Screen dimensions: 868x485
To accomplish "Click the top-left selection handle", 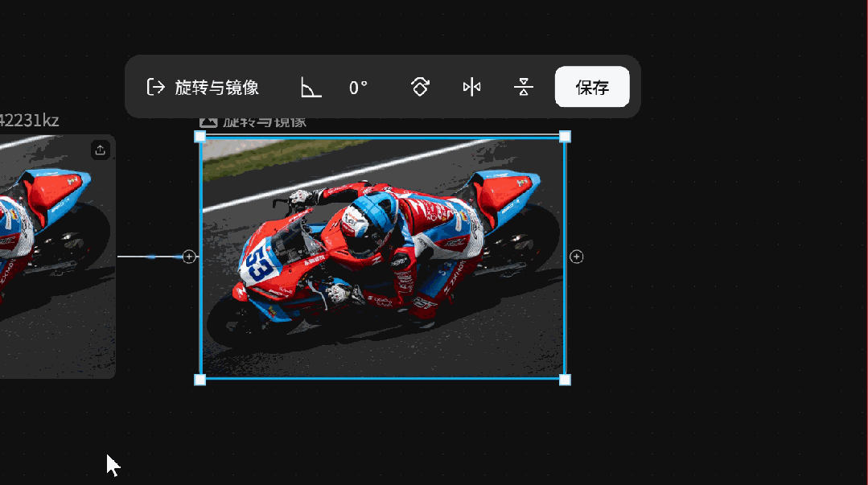I will pyautogui.click(x=200, y=137).
